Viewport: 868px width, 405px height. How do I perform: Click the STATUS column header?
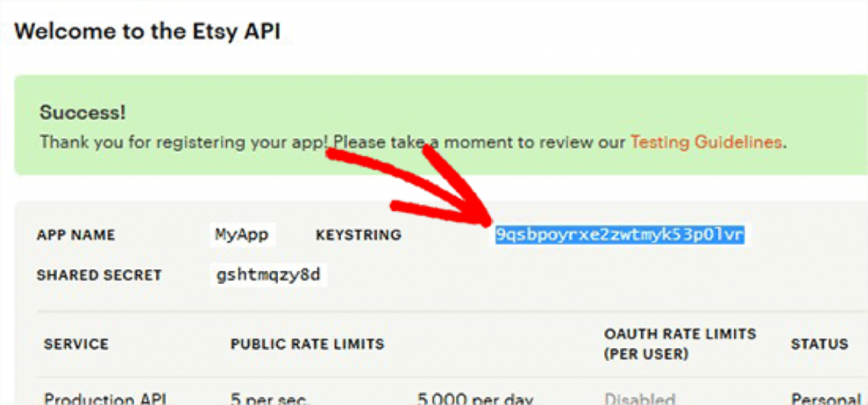[x=820, y=344]
